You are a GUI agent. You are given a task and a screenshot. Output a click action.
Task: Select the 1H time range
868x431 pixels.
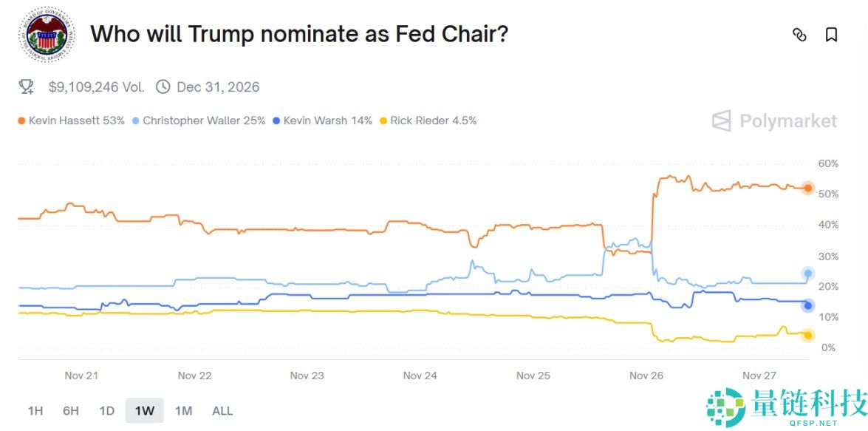[x=35, y=410]
